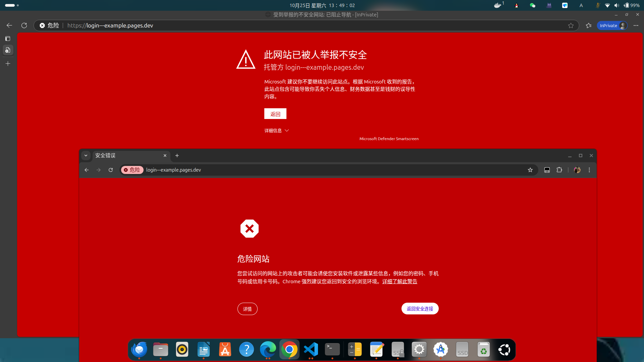Click Edge's add to favorites star icon
The height and width of the screenshot is (362, 644).
coord(571,25)
